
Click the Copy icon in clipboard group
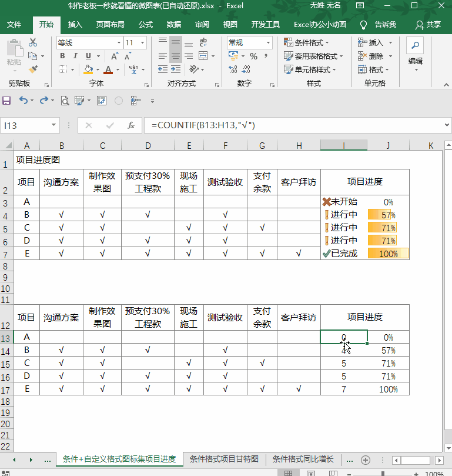(x=32, y=56)
